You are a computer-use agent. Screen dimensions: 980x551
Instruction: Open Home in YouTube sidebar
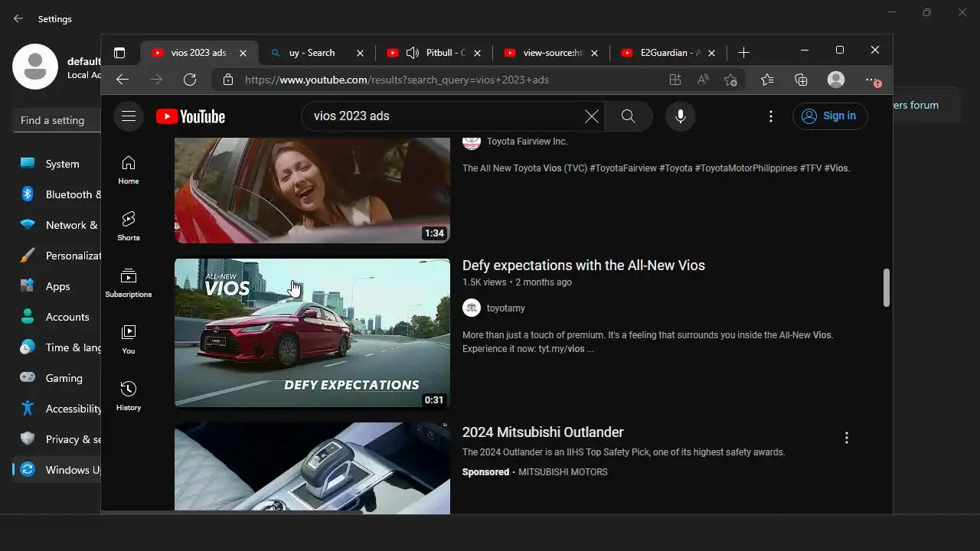coord(129,170)
